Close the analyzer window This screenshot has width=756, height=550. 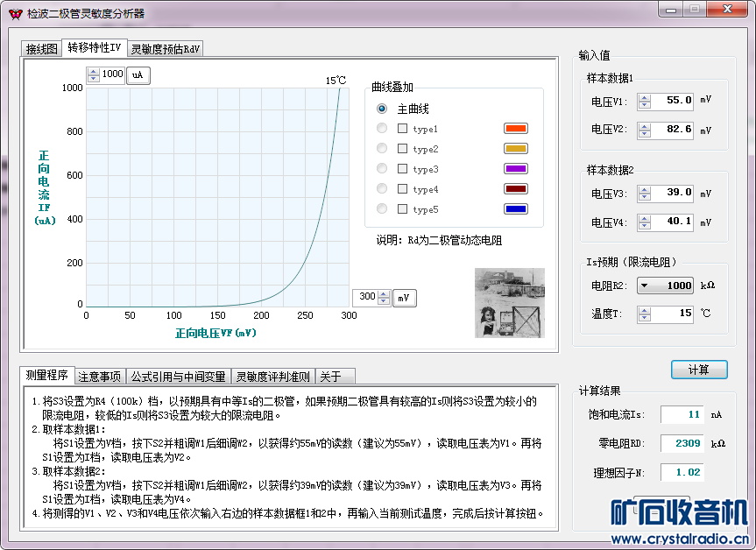[728, 9]
